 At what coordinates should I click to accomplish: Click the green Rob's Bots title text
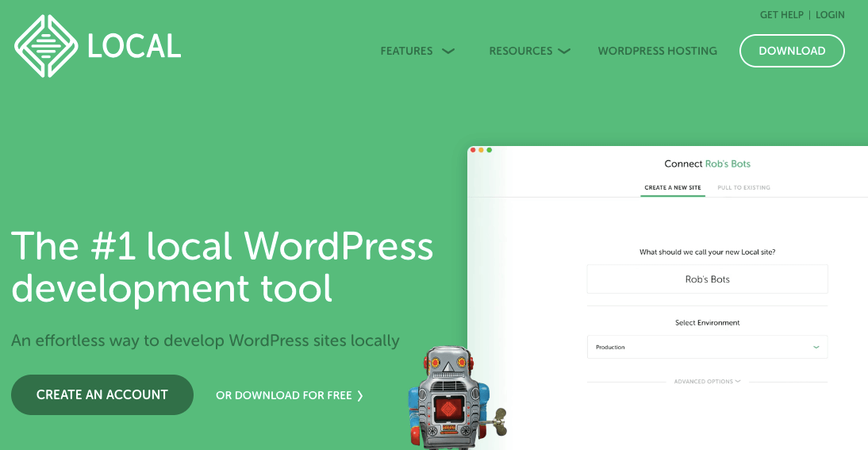click(728, 164)
